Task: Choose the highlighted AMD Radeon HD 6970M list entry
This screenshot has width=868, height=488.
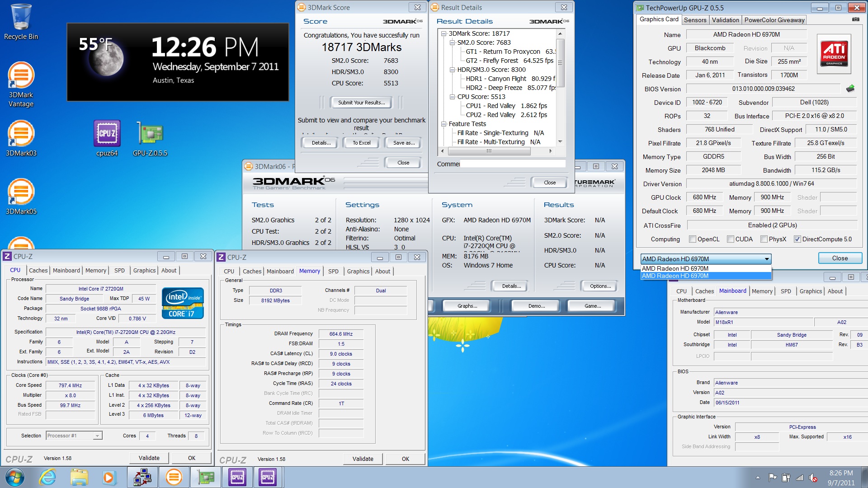Action: pyautogui.click(x=706, y=276)
